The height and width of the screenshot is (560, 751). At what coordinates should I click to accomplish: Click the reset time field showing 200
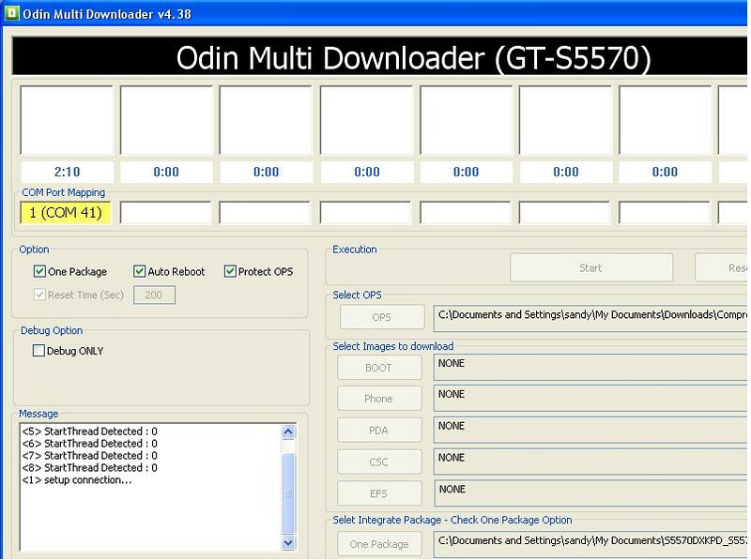click(x=154, y=295)
